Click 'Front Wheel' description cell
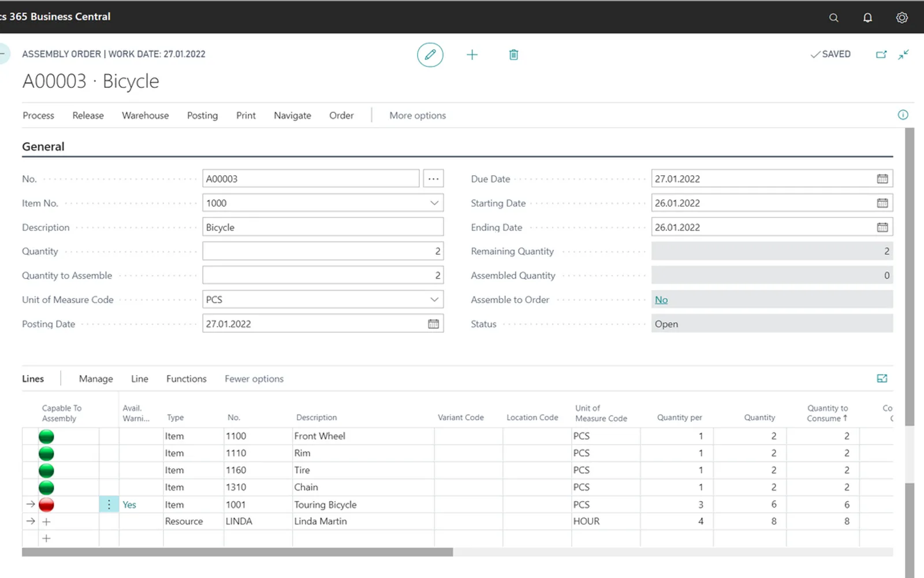This screenshot has width=924, height=578. (363, 436)
